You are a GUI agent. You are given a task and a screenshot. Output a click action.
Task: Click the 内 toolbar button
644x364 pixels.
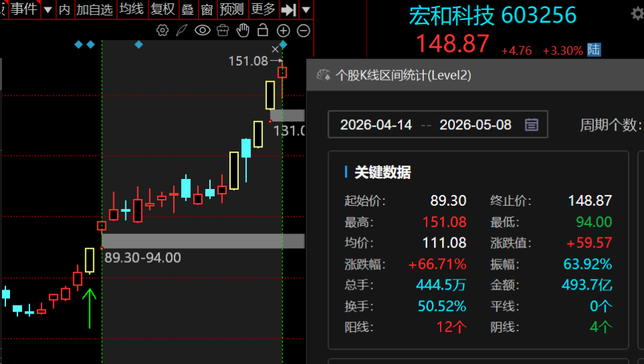[x=64, y=9]
